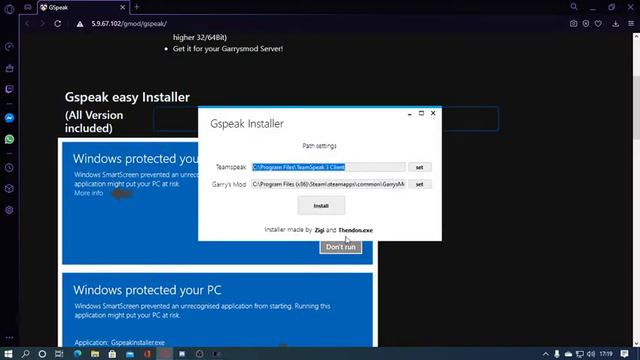640x360 pixels.
Task: Bookmark the page with the heart icon
Action: click(x=598, y=24)
